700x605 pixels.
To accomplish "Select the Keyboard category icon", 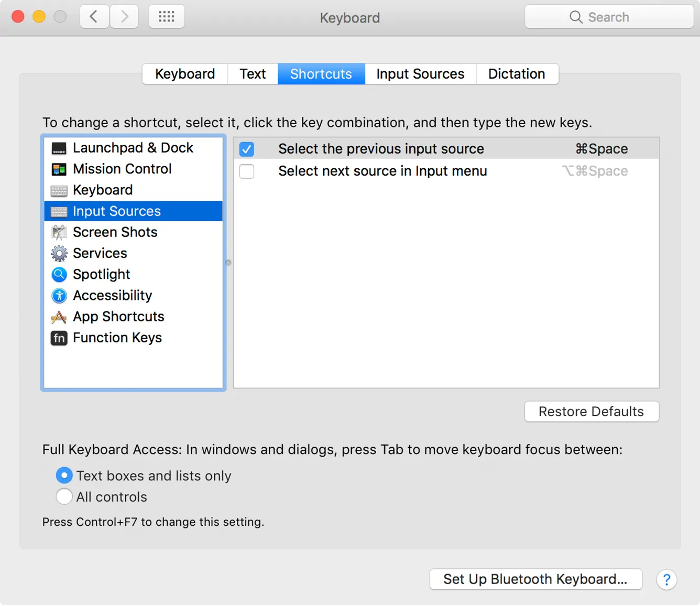I will [59, 190].
